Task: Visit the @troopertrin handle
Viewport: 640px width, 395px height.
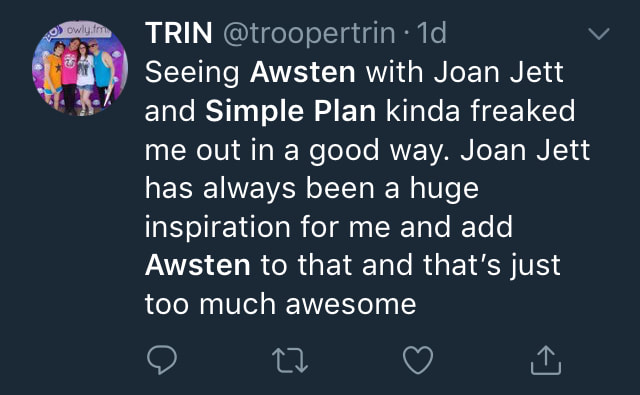Action: 309,34
